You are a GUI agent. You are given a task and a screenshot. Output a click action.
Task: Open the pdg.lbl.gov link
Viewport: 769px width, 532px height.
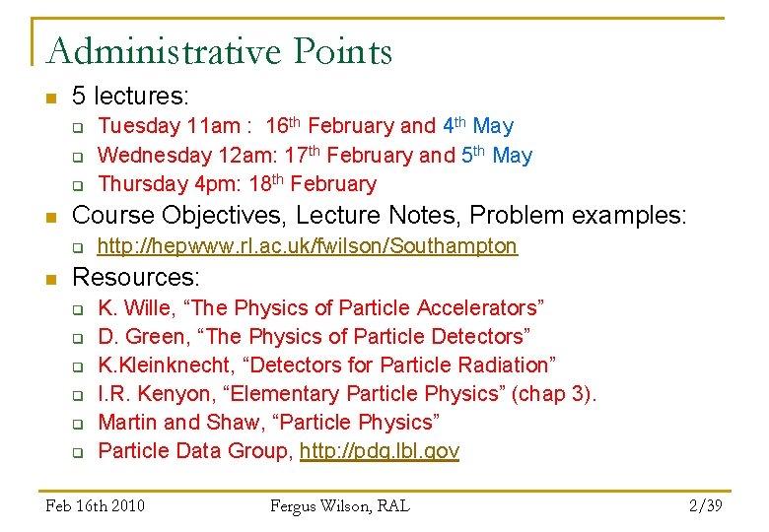click(x=380, y=451)
